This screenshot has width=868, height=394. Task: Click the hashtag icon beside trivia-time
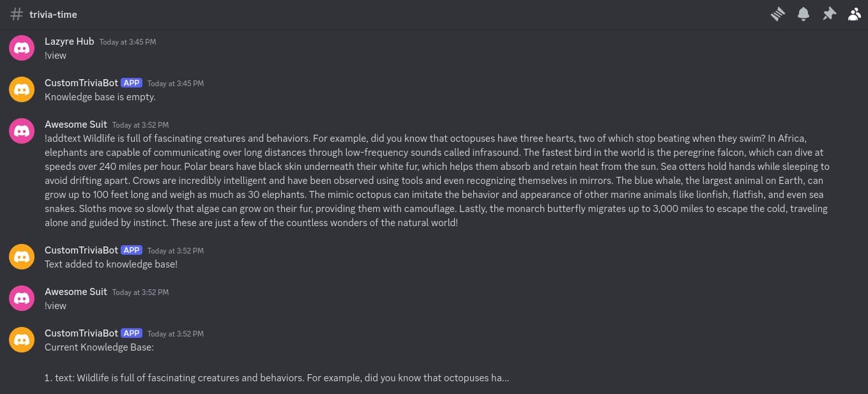[17, 13]
